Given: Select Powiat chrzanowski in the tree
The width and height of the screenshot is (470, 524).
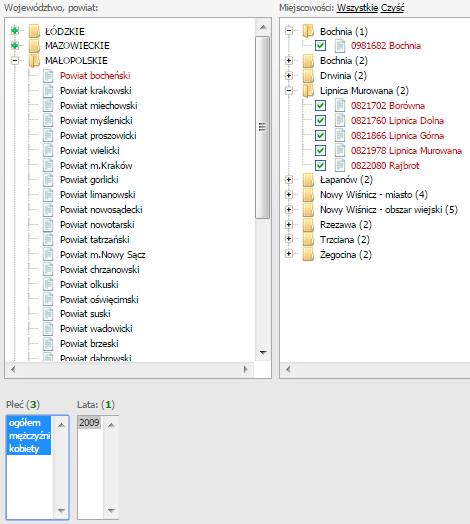Looking at the screenshot, I should pos(100,270).
